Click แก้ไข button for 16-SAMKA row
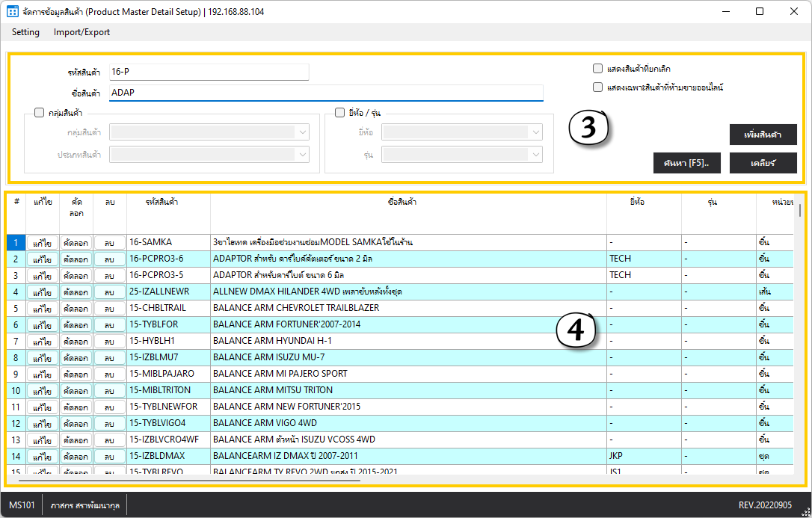 [x=43, y=243]
